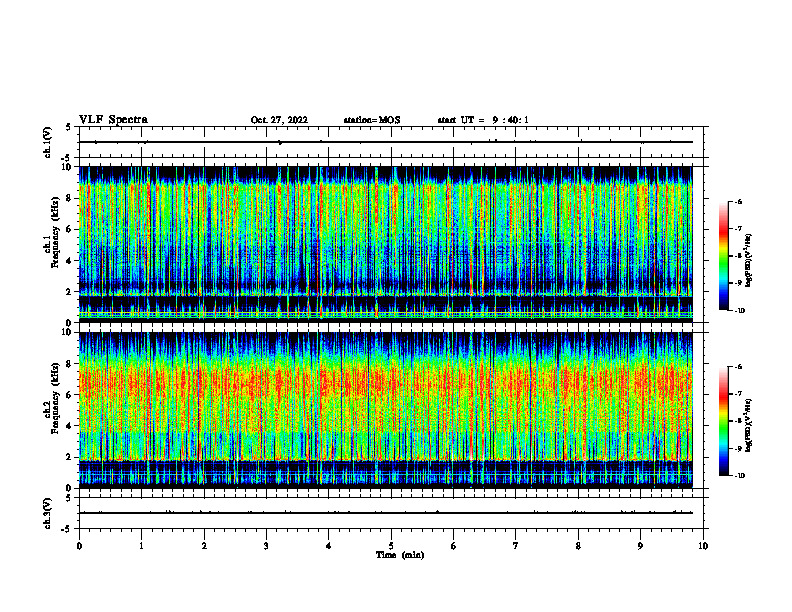
Task: Click the '-10' tick on ch.1 color bar
Action: pyautogui.click(x=739, y=311)
